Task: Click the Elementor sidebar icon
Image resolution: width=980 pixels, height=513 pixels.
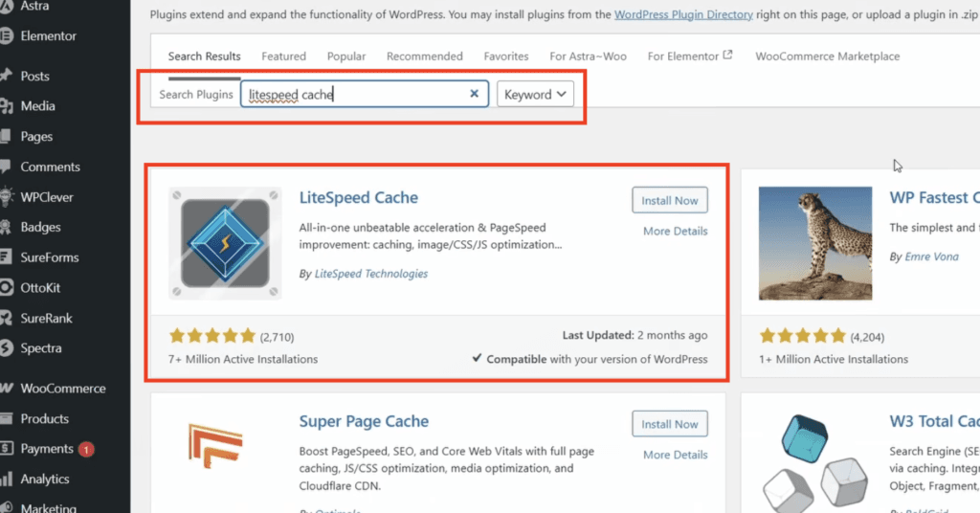Action: 6,36
